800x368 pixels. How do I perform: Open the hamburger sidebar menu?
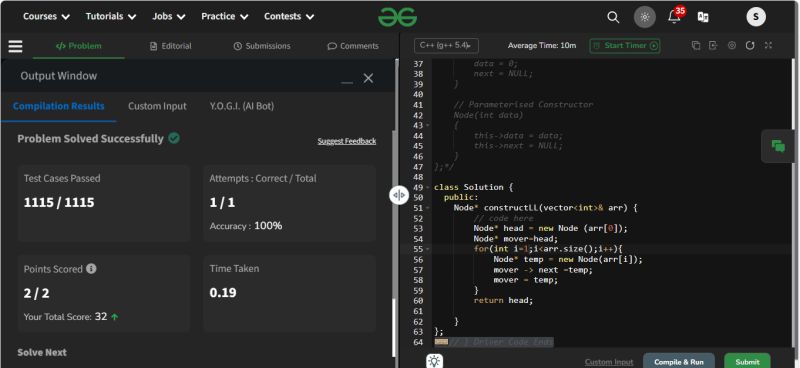(15, 46)
